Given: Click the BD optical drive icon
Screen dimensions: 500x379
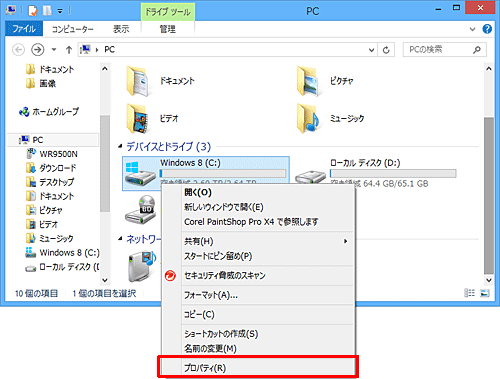Looking at the screenshot, I should (x=141, y=209).
